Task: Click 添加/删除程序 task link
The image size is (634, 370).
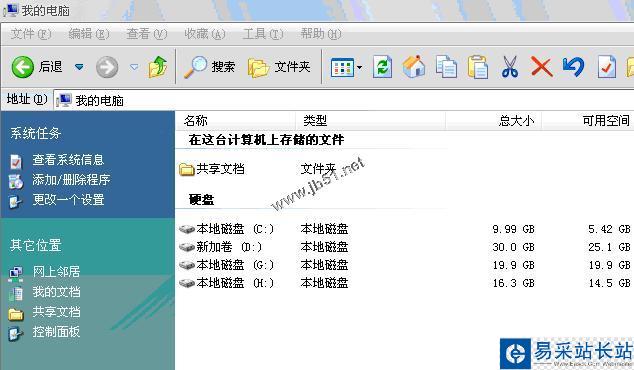Action: 71,180
